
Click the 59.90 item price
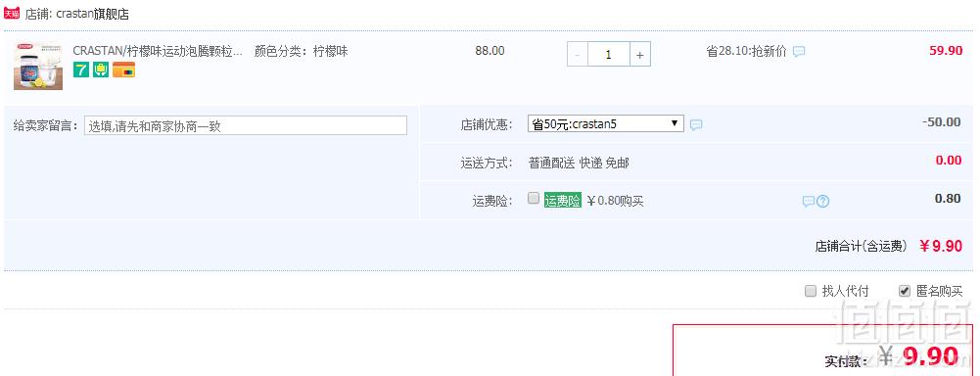click(946, 51)
